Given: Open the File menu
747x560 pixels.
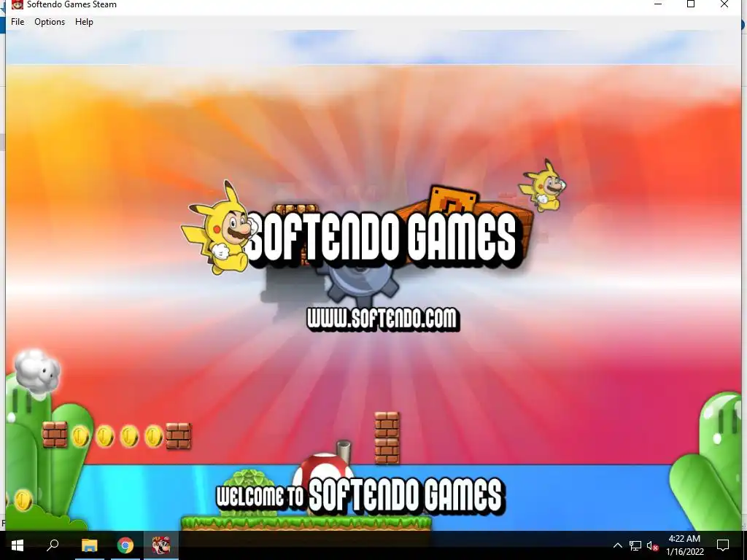Looking at the screenshot, I should (18, 22).
